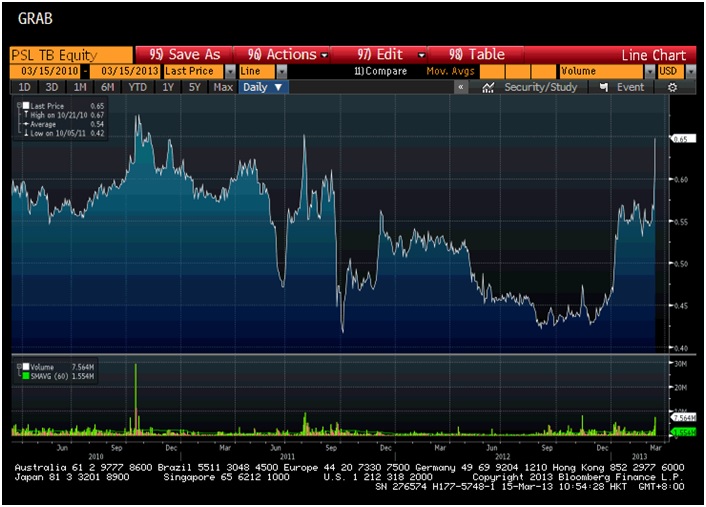This screenshot has height=507, width=706.
Task: Select the YTD range tab
Action: 137,87
